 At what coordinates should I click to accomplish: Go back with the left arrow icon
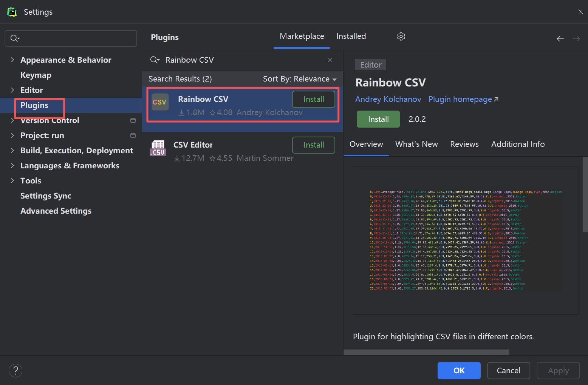560,38
